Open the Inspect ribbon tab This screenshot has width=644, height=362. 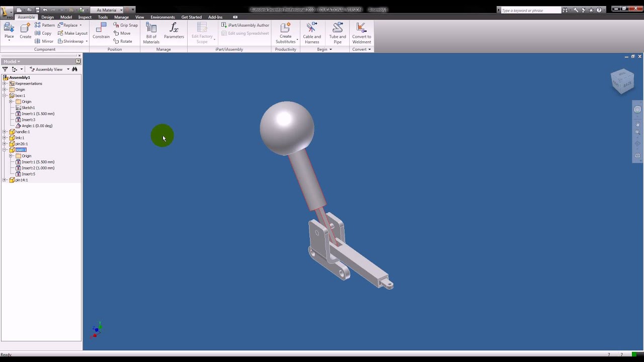coord(85,17)
